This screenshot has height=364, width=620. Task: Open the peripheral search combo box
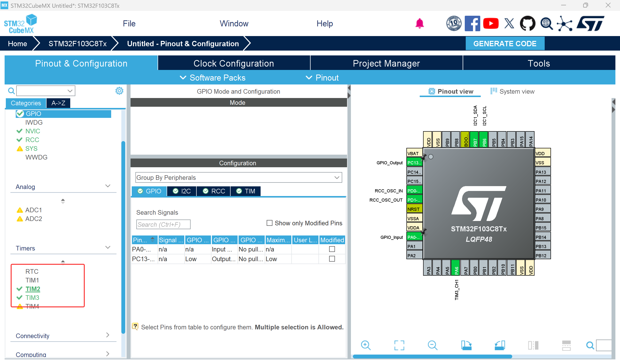coord(46,91)
